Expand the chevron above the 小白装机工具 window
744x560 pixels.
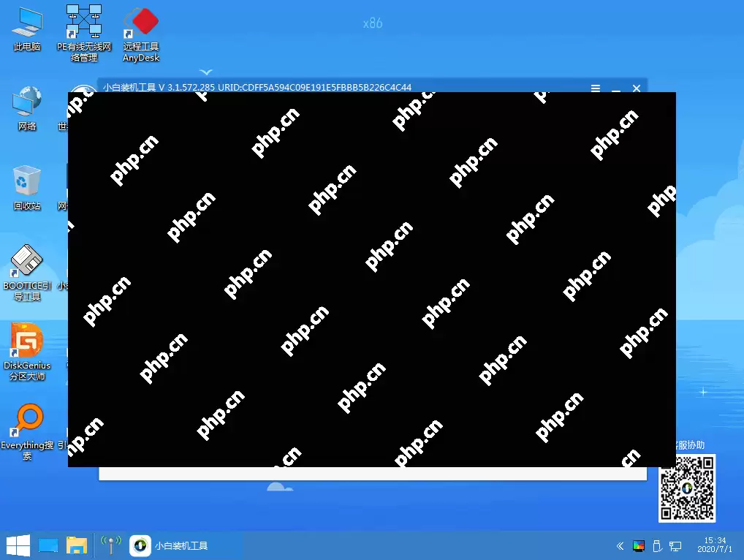click(x=206, y=72)
